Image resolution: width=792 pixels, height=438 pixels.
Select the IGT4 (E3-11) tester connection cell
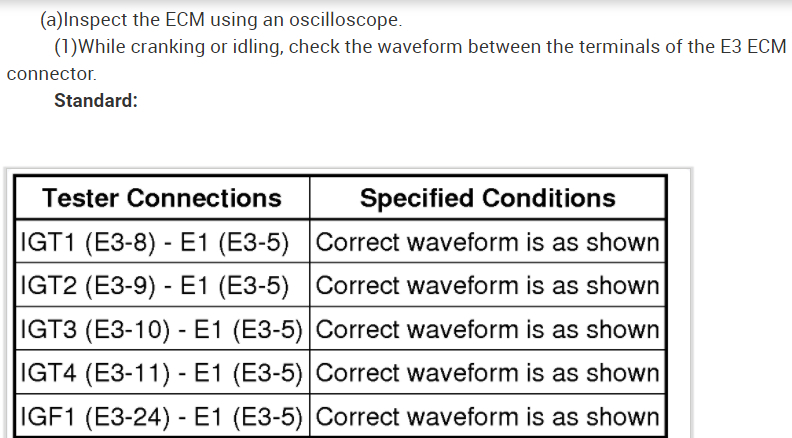click(161, 373)
